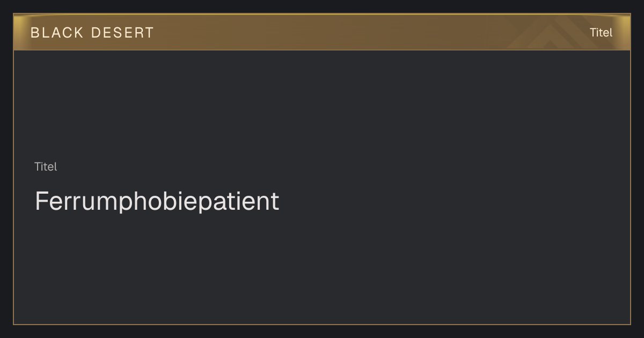Click the letter B of BLACK DESERT
The width and height of the screenshot is (644, 338).
(35, 33)
